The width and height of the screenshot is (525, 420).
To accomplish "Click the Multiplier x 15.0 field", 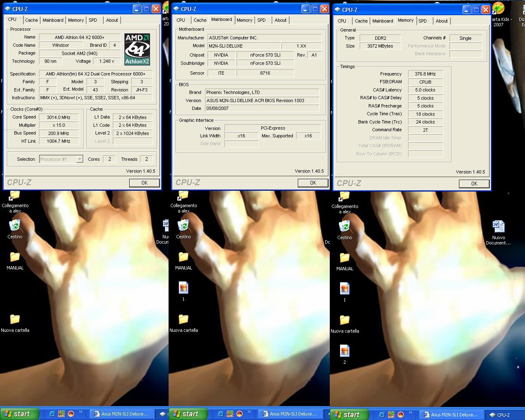I will (x=59, y=125).
